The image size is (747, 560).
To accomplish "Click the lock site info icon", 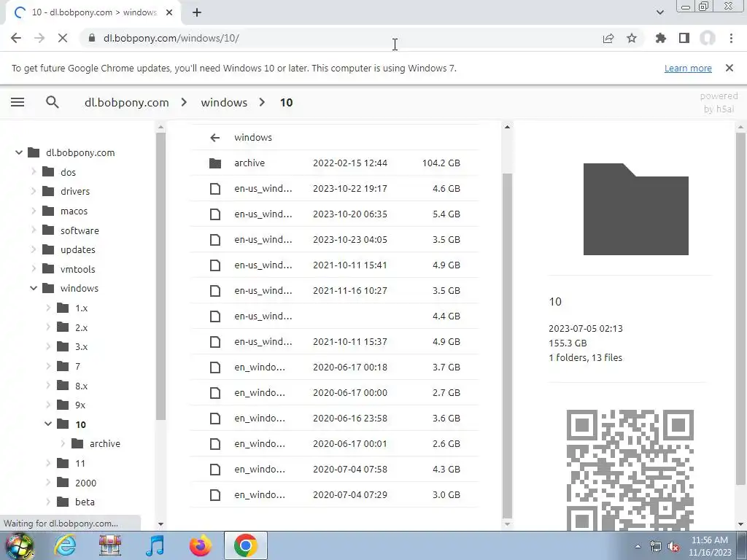I will [x=92, y=38].
